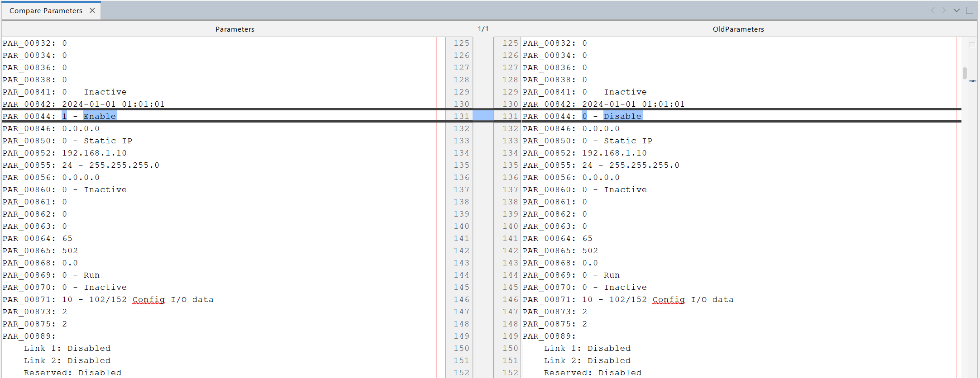This screenshot has height=378, width=980.
Task: Open the editor list dropdown chevron
Action: pyautogui.click(x=956, y=10)
